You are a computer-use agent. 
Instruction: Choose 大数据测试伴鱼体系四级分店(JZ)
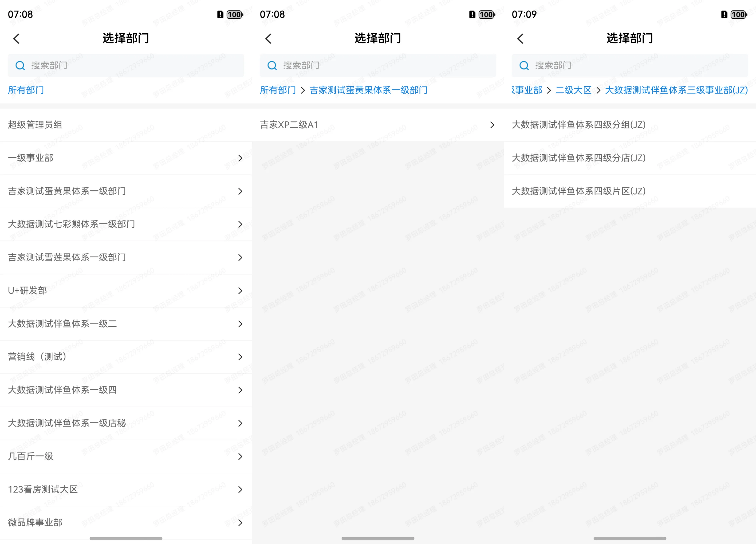(579, 158)
